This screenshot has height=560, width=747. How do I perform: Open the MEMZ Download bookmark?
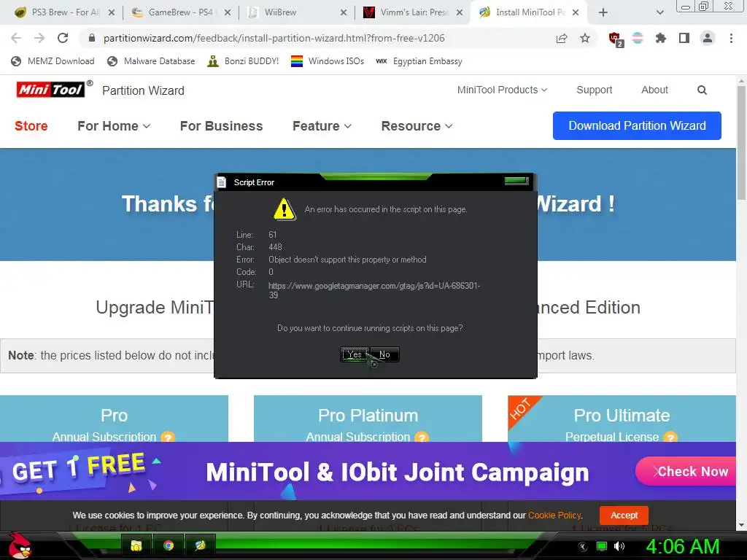(x=53, y=61)
